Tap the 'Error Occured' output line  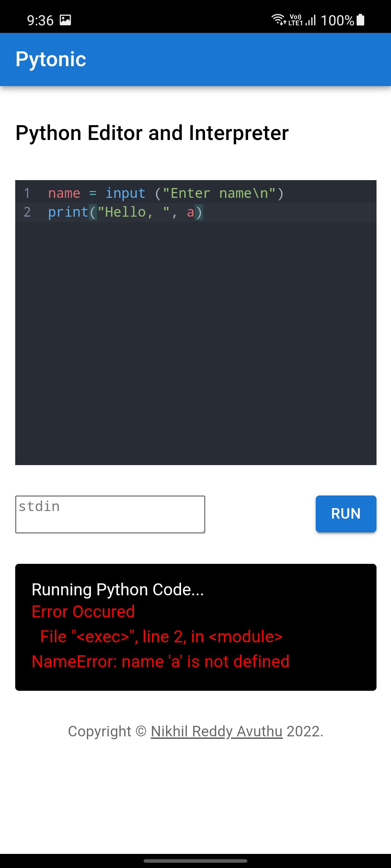83,612
